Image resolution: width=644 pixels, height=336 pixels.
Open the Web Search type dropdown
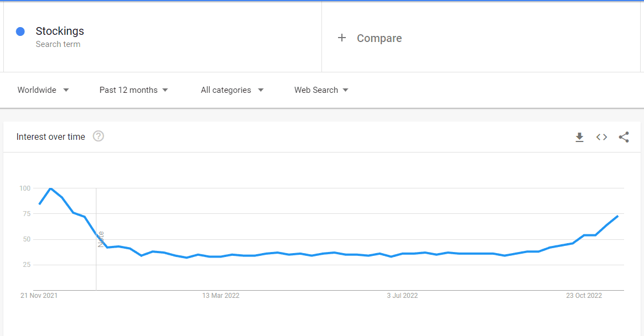321,90
